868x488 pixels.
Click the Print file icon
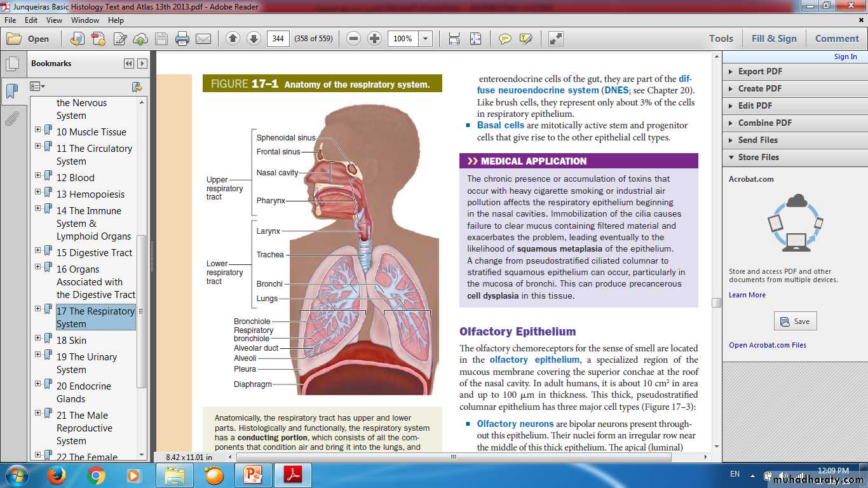click(182, 39)
